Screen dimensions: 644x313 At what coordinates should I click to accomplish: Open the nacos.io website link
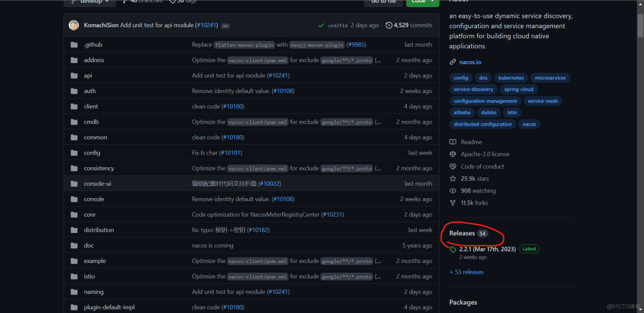click(470, 62)
